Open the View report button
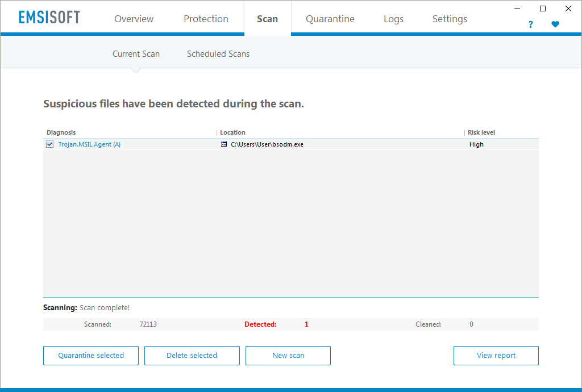Image resolution: width=582 pixels, height=392 pixels. coord(496,356)
